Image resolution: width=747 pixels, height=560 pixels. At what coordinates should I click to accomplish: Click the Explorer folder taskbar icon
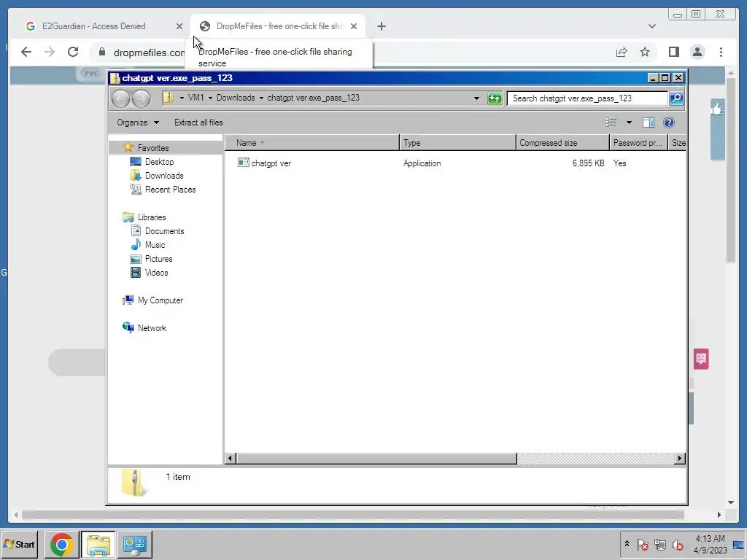pos(98,544)
